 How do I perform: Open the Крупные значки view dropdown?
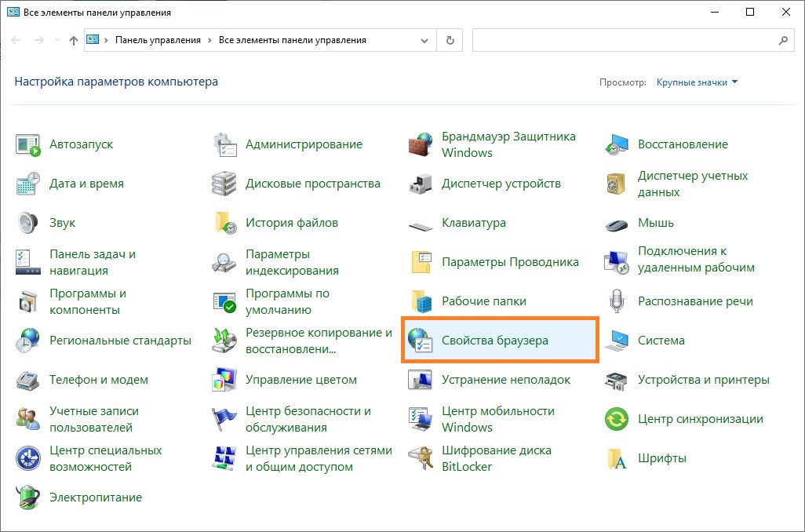(x=697, y=82)
